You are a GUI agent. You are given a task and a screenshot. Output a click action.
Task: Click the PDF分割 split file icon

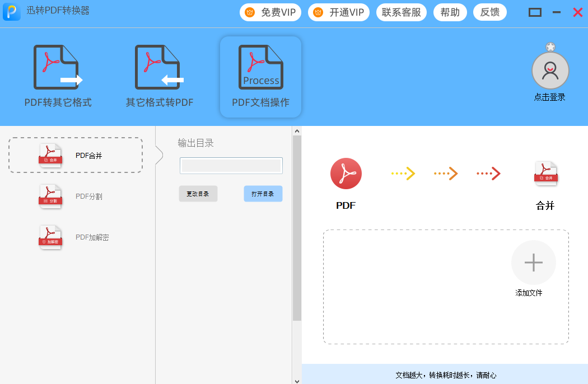point(50,196)
